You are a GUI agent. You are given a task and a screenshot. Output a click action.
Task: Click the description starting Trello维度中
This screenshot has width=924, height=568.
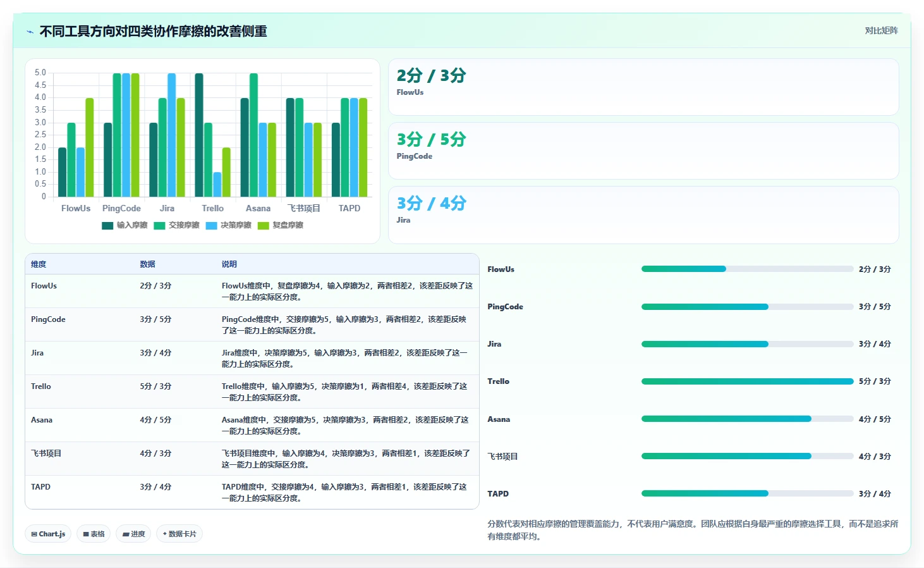click(x=344, y=392)
